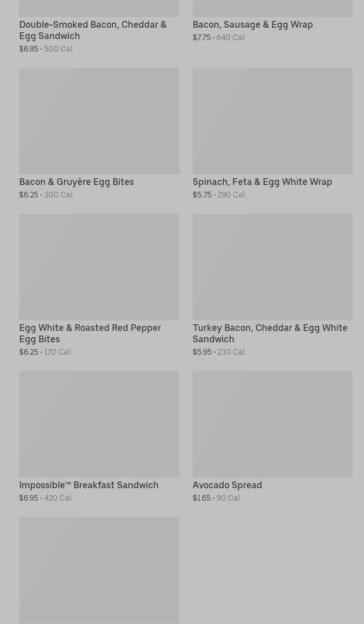Open the Avocado Spread title link
Image resolution: width=364 pixels, height=624 pixels.
tap(227, 485)
